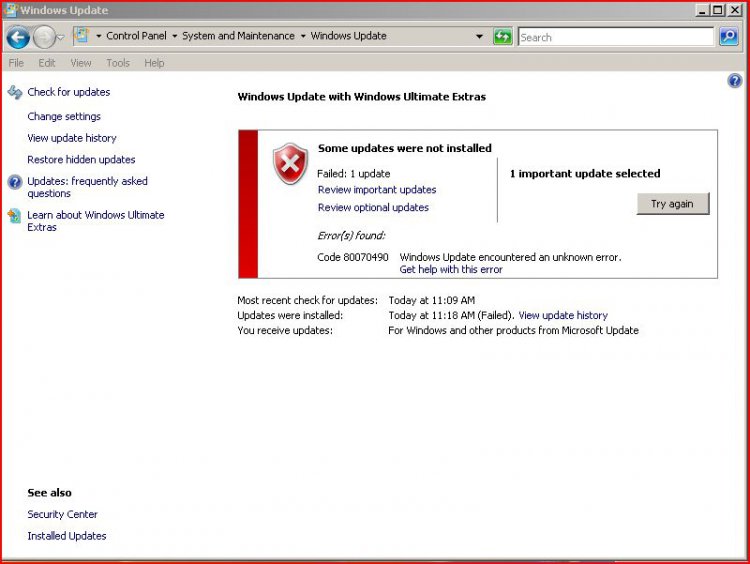Click the Forward navigation arrow
The height and width of the screenshot is (564, 750).
(x=44, y=37)
